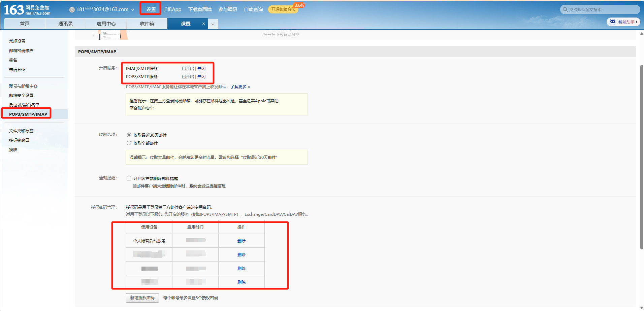Click the scrollbar up arrow
The height and width of the screenshot is (311, 644).
click(x=641, y=34)
